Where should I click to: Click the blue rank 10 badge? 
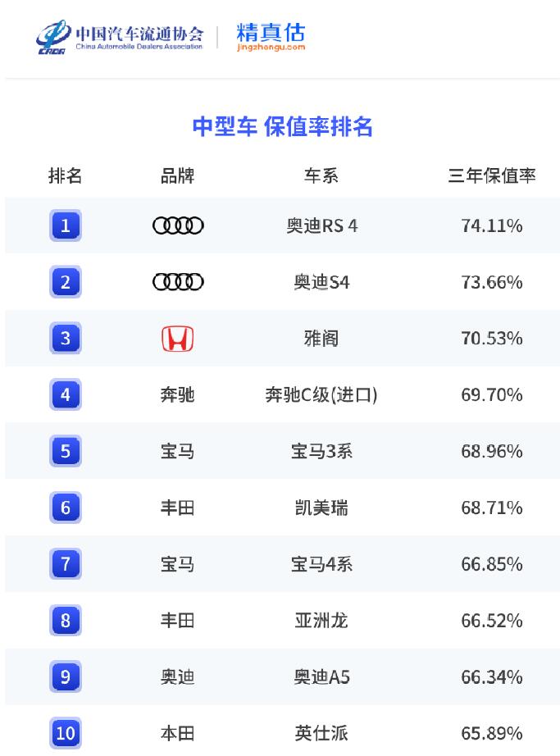pos(66,733)
